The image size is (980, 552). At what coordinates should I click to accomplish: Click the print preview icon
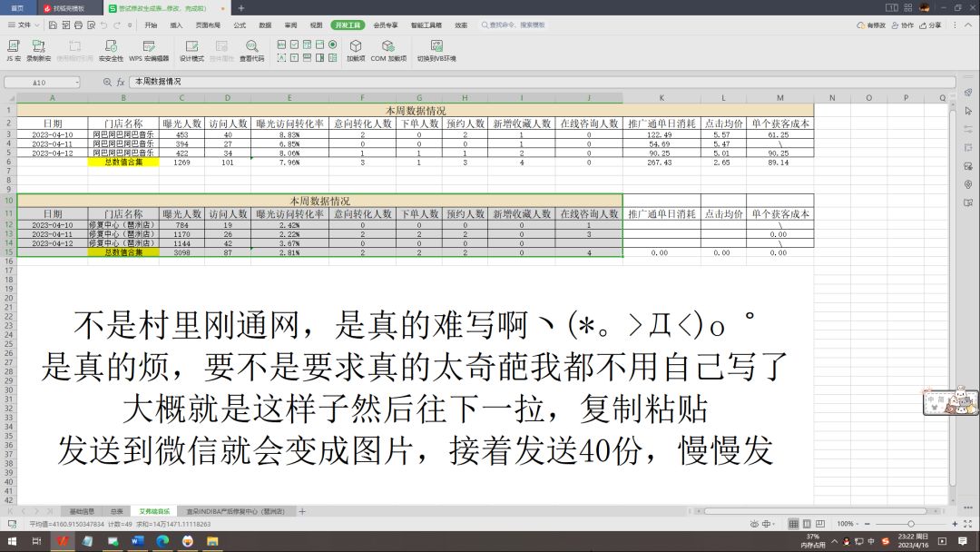tap(92, 25)
